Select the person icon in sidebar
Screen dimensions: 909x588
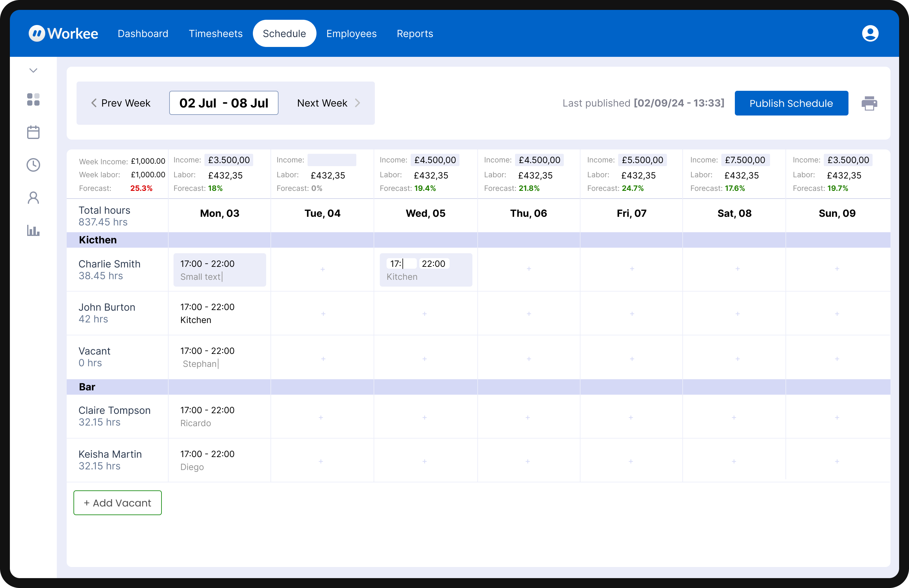33,198
